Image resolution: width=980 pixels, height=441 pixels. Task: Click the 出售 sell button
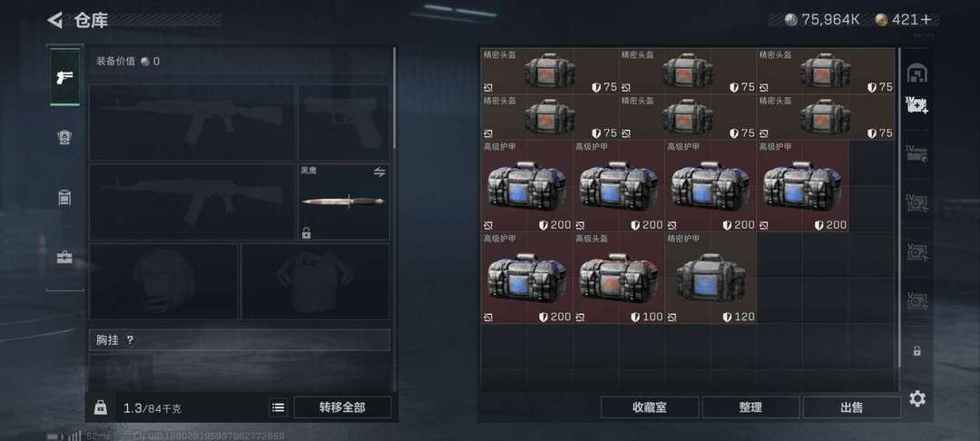pos(852,407)
